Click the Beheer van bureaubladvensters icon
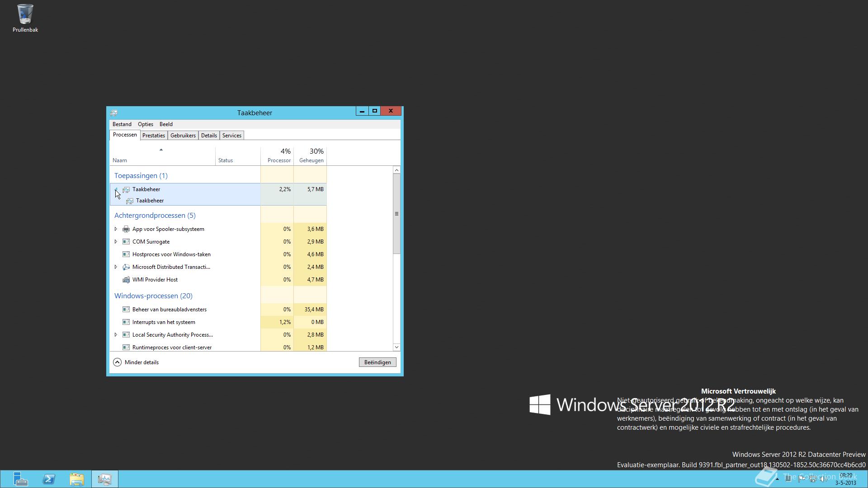The height and width of the screenshot is (488, 868). [126, 310]
